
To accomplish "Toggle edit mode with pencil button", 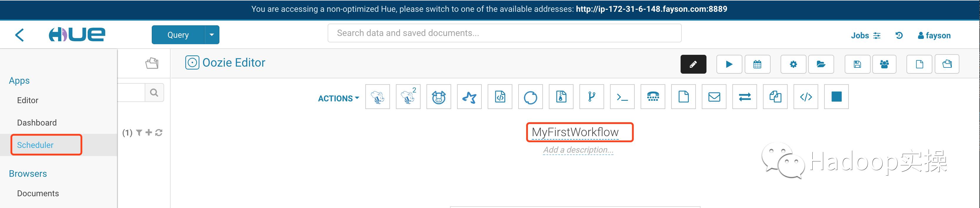I will 693,64.
